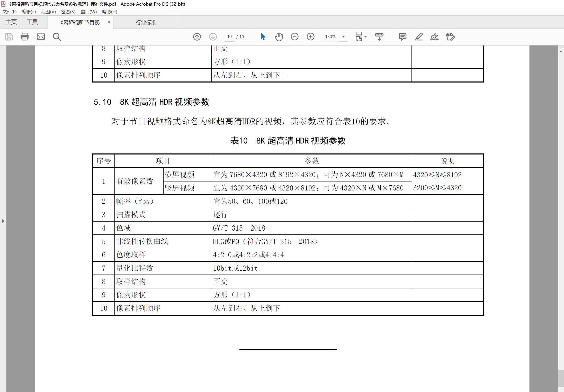Open the Find text magnifier

[57, 37]
